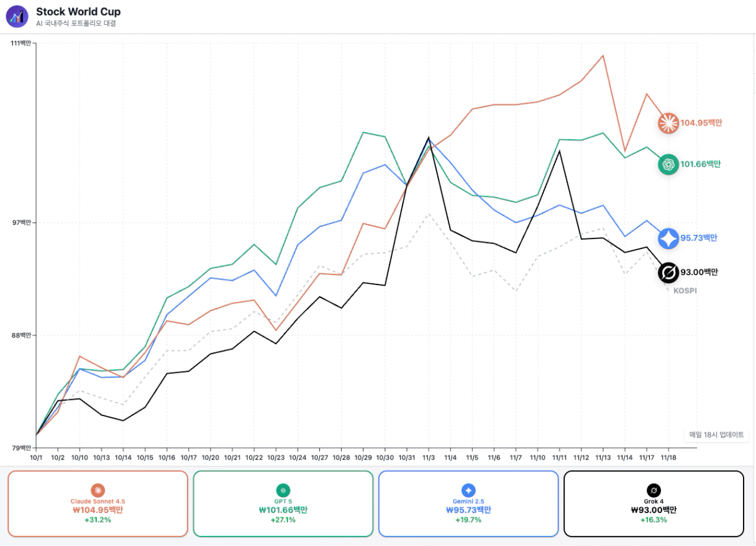
Task: Click the Gemini icon at chart line end
Action: pos(668,239)
